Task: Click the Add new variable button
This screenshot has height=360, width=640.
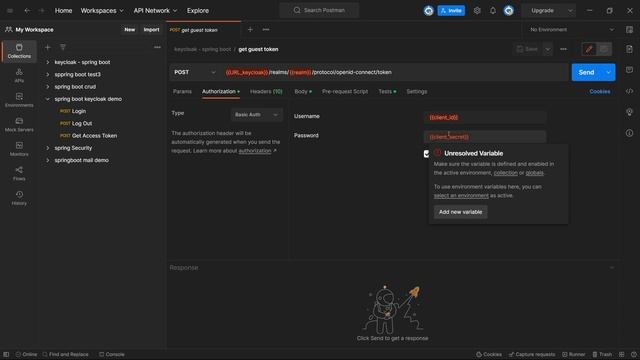Action: click(460, 212)
